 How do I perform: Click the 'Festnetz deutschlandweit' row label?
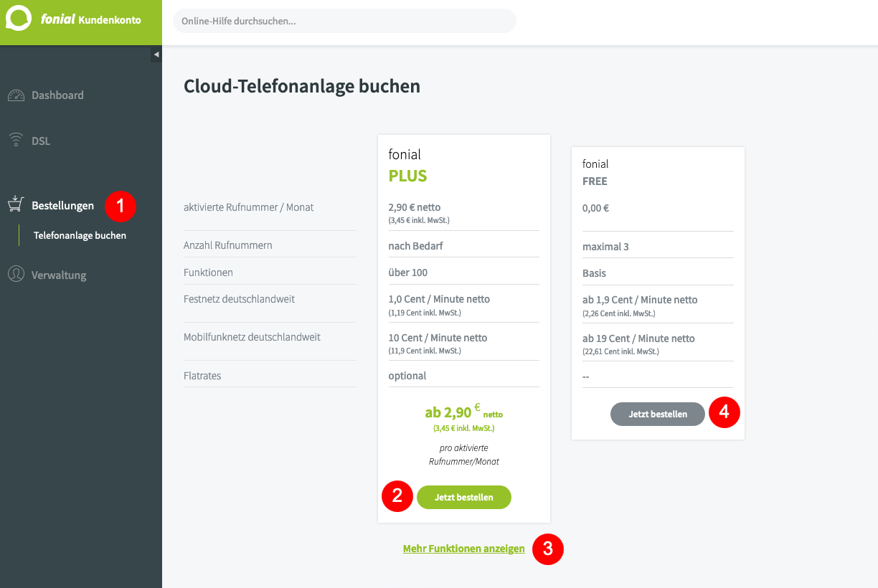coord(239,299)
